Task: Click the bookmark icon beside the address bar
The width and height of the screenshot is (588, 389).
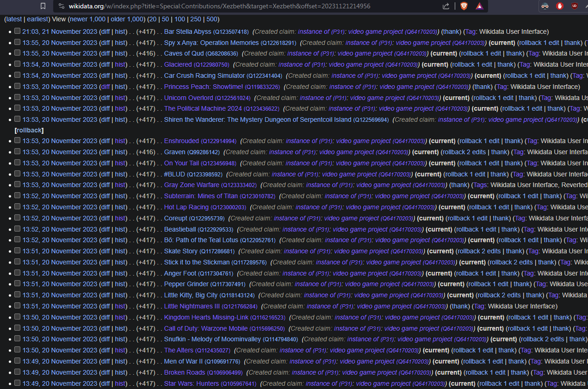Action: pyautogui.click(x=43, y=6)
